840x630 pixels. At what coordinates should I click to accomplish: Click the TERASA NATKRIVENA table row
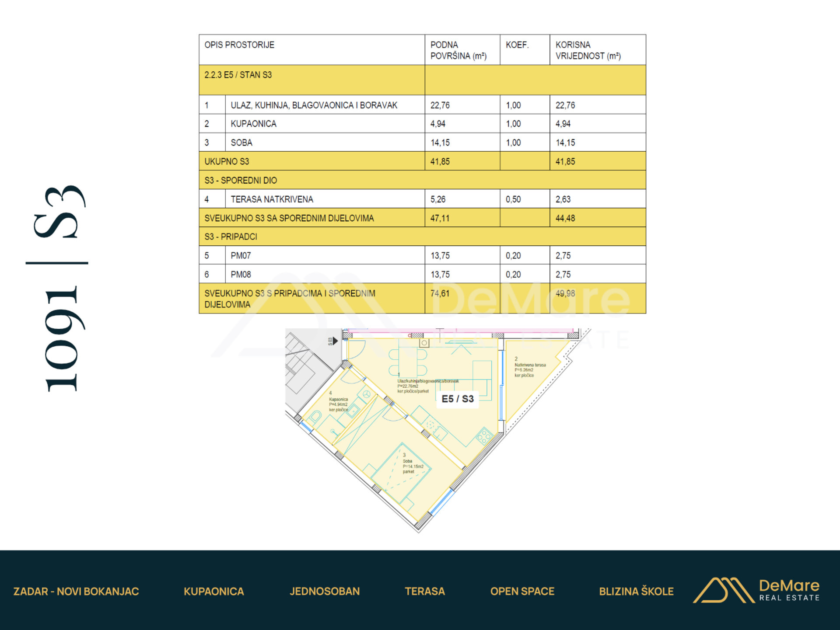click(422, 199)
